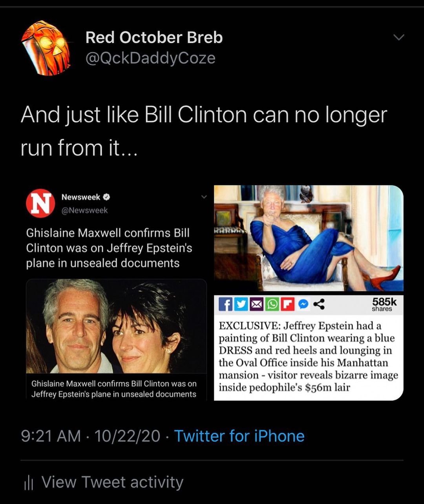Open generic share icon beside Messenger
424x504 pixels.
[319, 304]
